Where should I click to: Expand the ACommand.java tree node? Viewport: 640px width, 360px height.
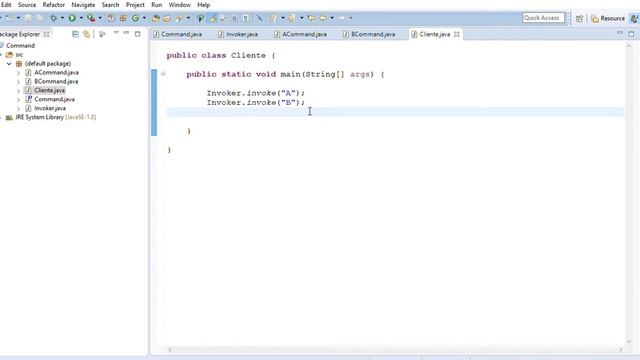[x=18, y=73]
